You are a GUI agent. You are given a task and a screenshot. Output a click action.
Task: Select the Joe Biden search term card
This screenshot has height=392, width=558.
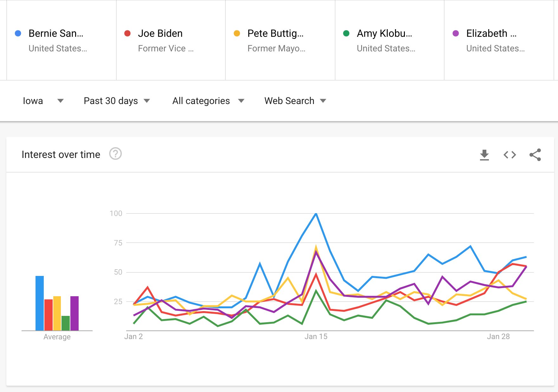171,40
